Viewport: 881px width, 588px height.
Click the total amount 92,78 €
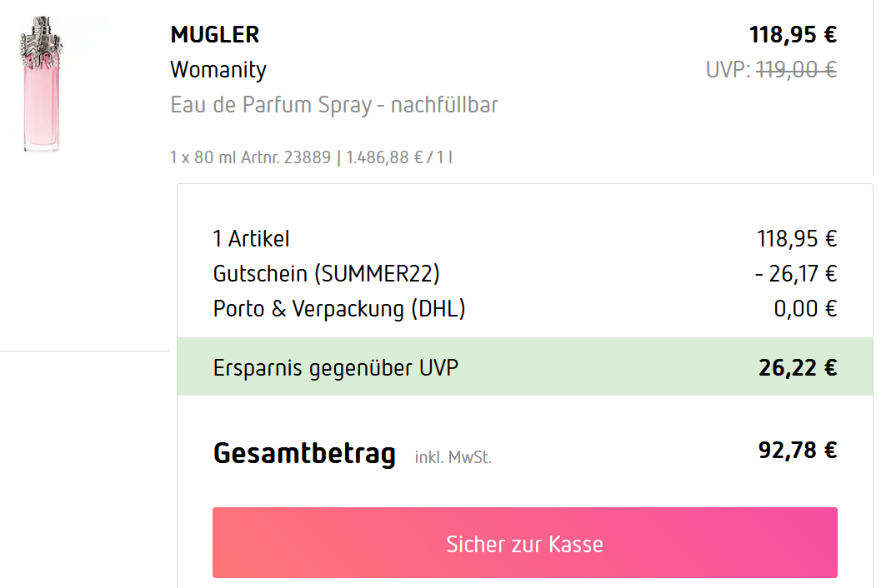pyautogui.click(x=797, y=451)
